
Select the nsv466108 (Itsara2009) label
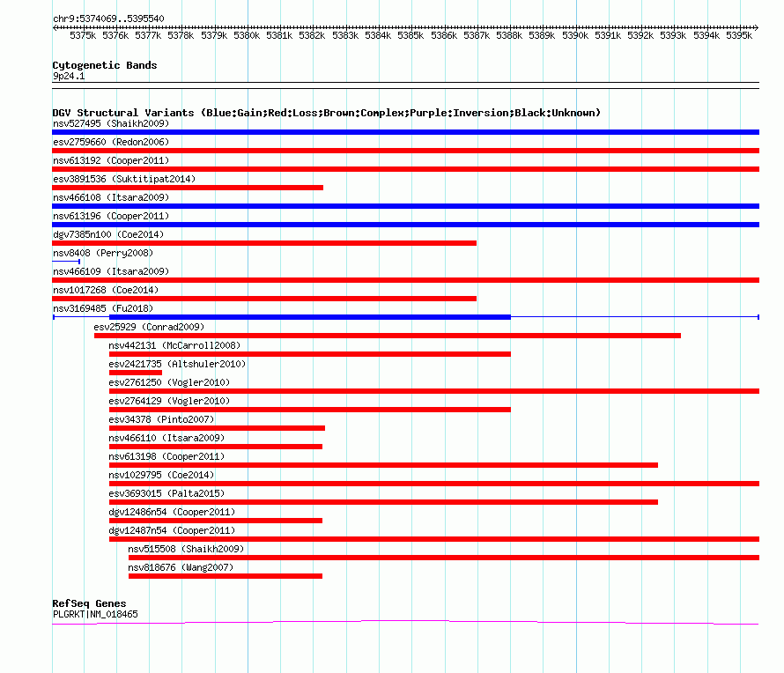(111, 197)
